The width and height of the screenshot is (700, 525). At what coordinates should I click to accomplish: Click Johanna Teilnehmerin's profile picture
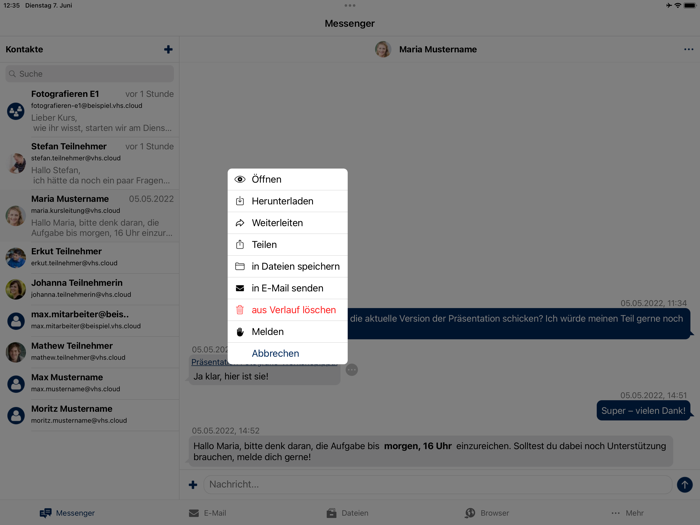point(16,289)
